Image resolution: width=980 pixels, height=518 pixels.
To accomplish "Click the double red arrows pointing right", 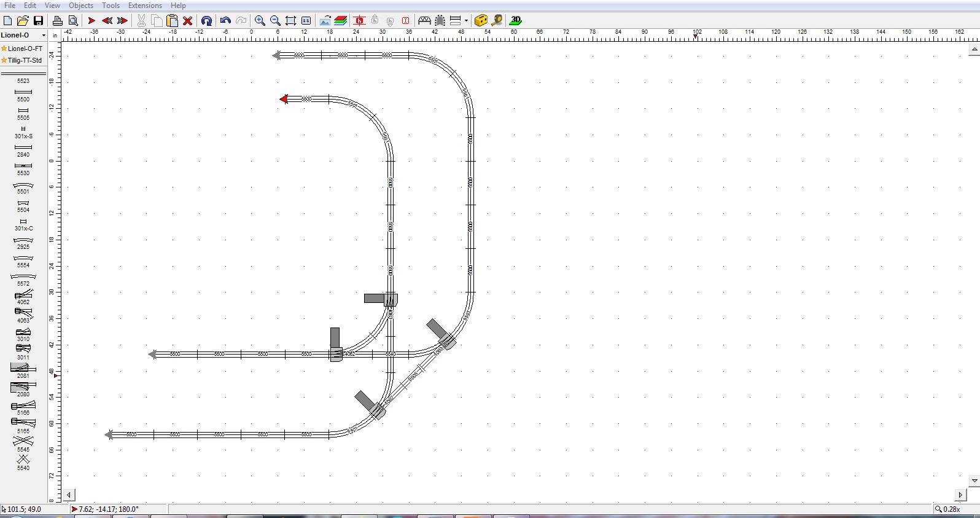I will click(122, 20).
